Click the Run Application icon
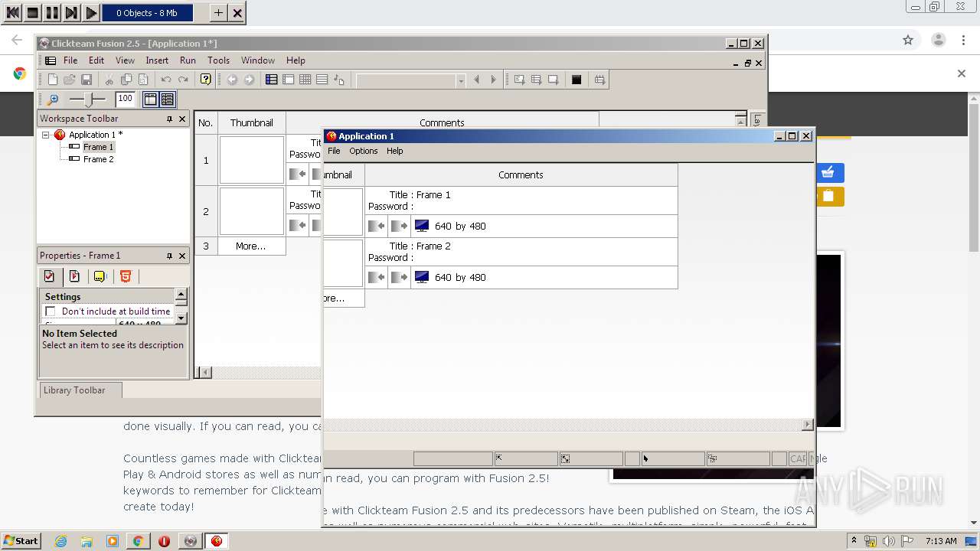Screen dimensions: 980x551 (536, 80)
